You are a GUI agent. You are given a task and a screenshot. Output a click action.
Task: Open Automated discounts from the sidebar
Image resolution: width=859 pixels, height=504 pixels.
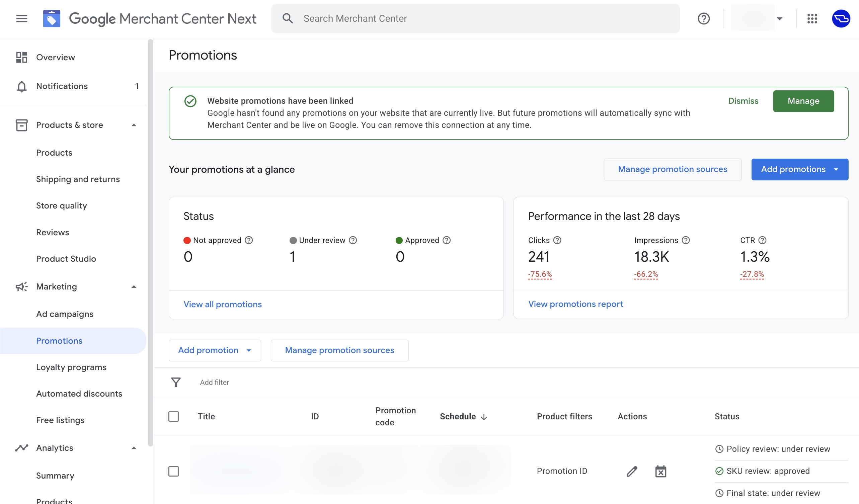(x=79, y=394)
